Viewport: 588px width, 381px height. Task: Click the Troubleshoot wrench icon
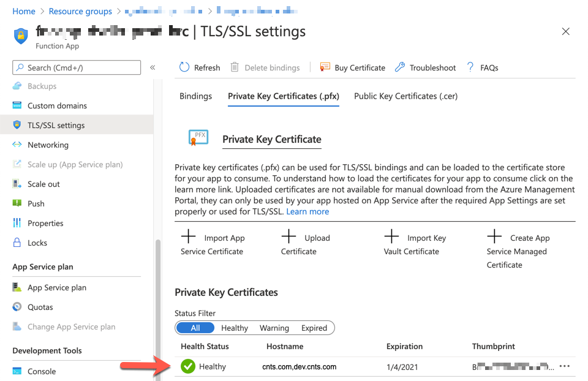400,67
